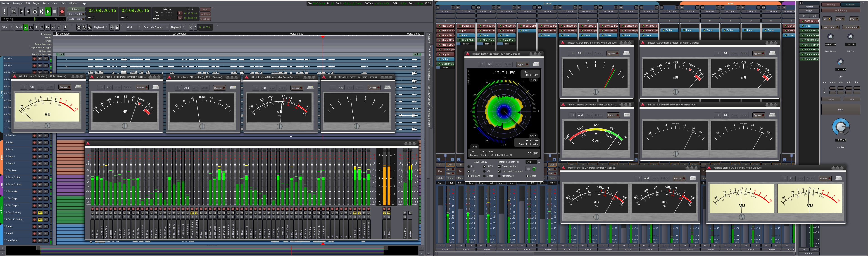The image size is (868, 256).
Task: Select the LU level display radio
Action: 469,167
